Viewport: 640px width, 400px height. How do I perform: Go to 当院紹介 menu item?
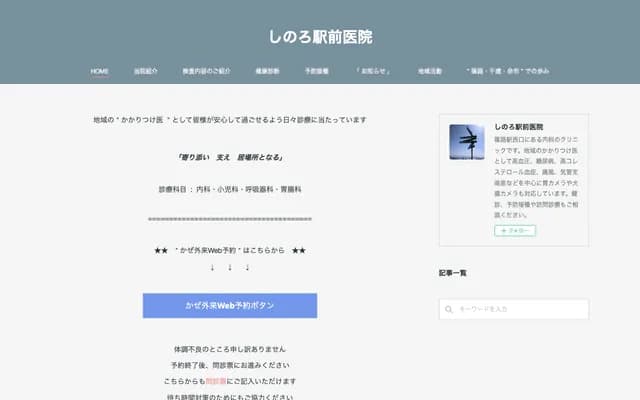click(146, 72)
